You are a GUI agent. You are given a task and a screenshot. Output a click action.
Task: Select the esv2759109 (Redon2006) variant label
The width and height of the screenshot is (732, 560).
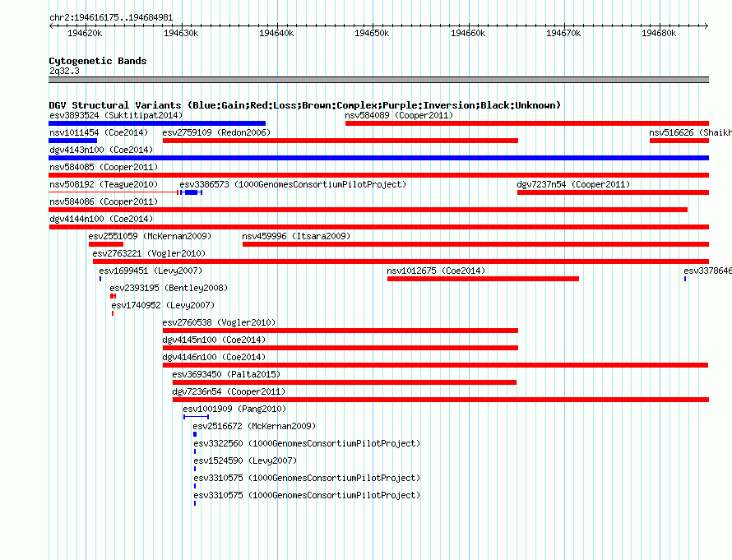216,132
